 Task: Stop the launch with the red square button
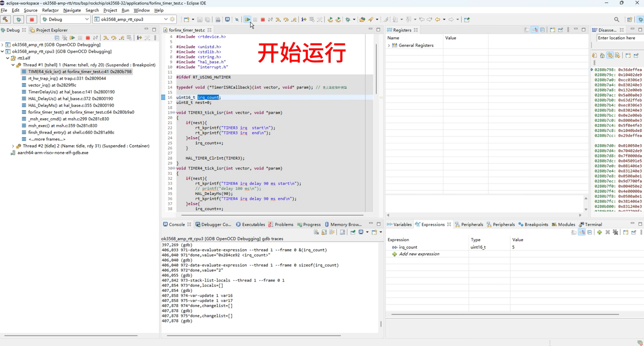pos(31,20)
